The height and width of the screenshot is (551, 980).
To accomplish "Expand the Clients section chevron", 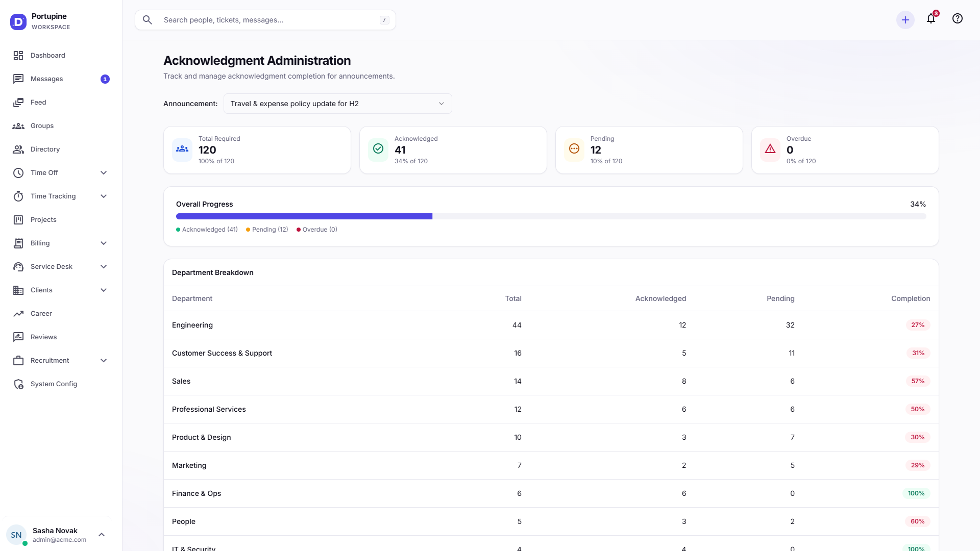I will [x=104, y=290].
